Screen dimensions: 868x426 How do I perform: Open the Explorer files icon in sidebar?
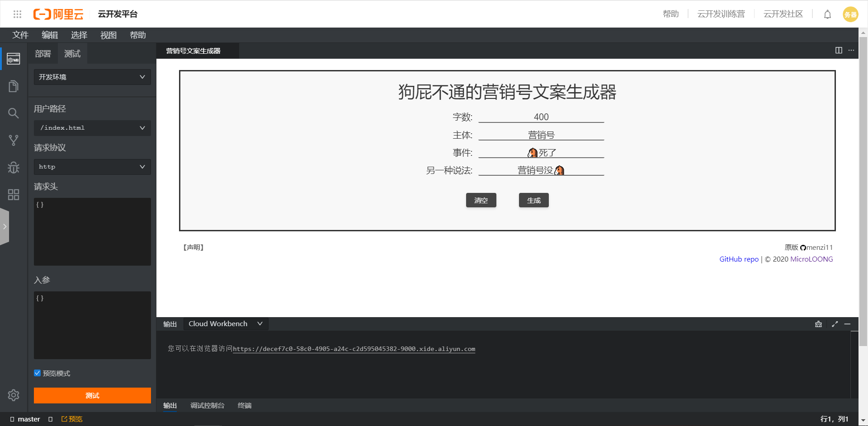click(14, 86)
